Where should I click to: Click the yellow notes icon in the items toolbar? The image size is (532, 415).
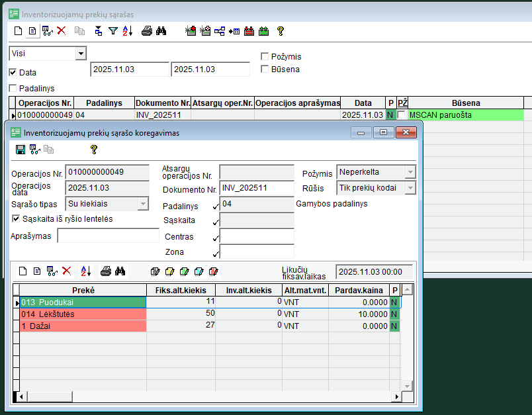[169, 271]
